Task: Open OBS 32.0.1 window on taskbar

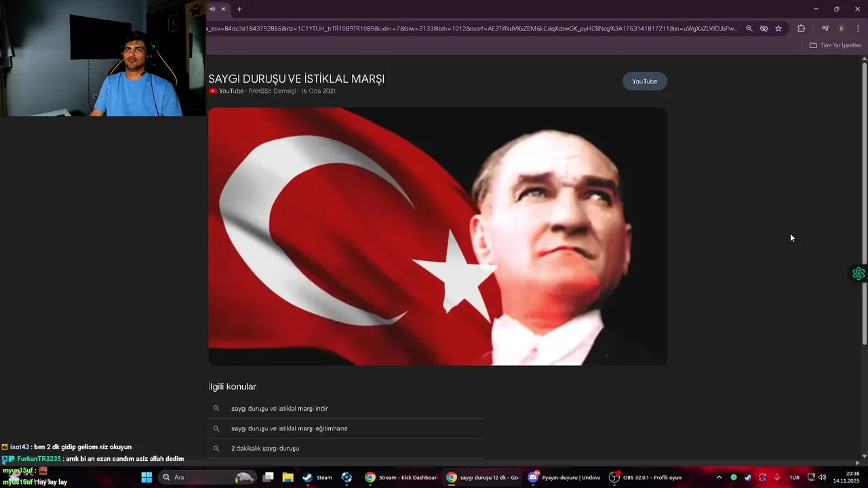Action: click(x=646, y=477)
